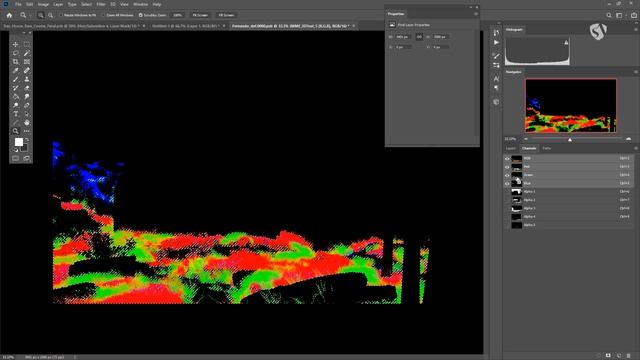Select the Lasso tool
Viewport: 640px width, 360px height.
click(x=16, y=53)
